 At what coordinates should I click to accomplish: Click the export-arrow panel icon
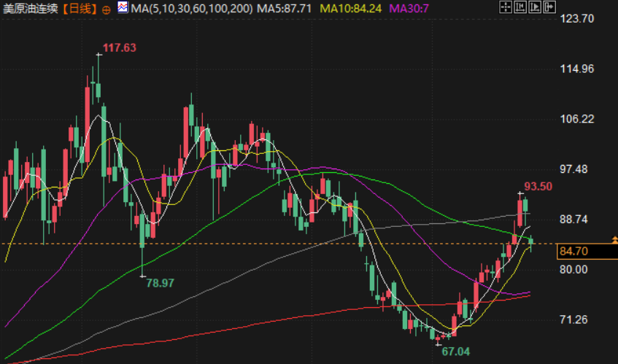pos(549,7)
